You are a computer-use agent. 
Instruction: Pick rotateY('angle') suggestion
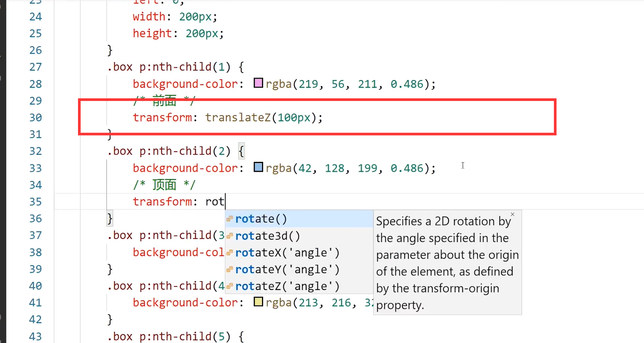pos(299,269)
